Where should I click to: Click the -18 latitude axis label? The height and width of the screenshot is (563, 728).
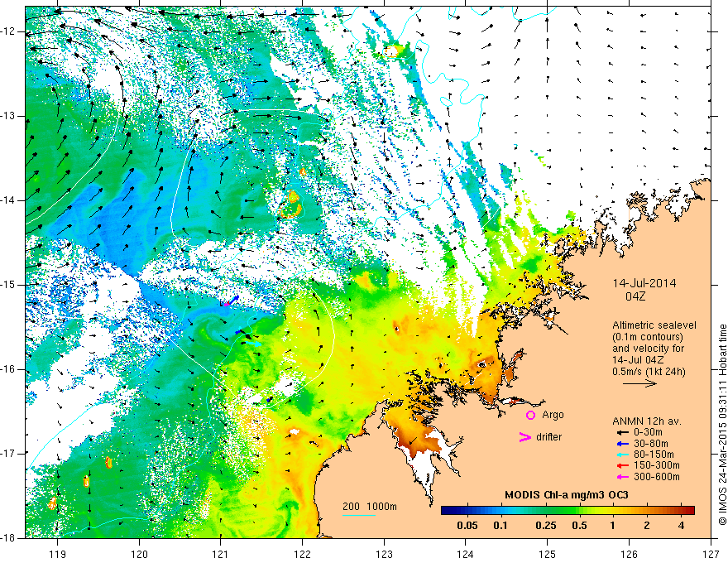point(9,538)
